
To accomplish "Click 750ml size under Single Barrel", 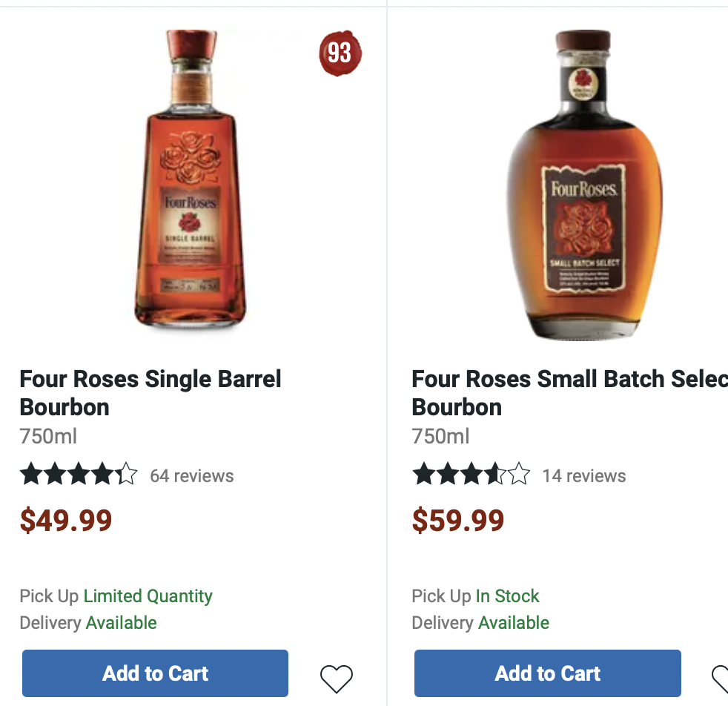I will click(x=48, y=437).
